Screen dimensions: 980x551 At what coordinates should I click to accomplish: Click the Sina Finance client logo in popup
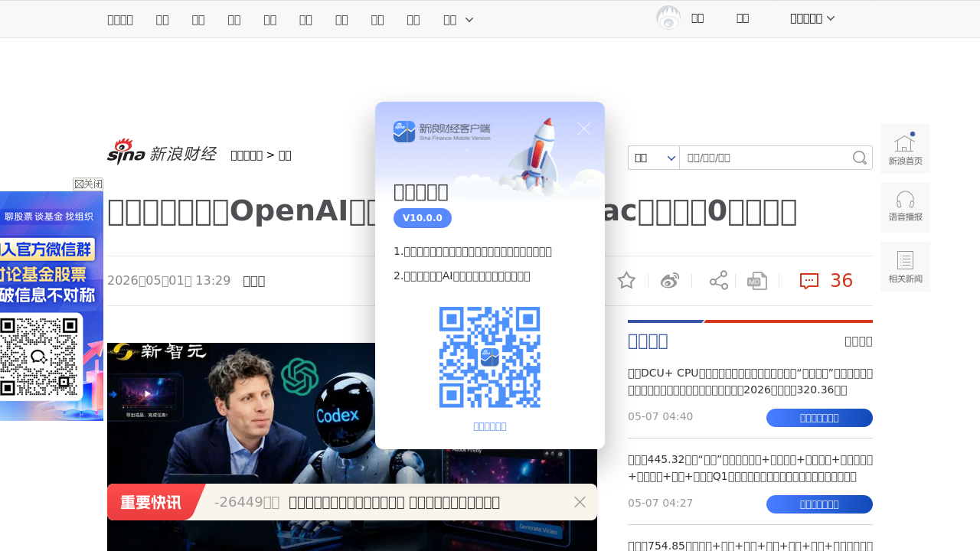click(x=442, y=132)
